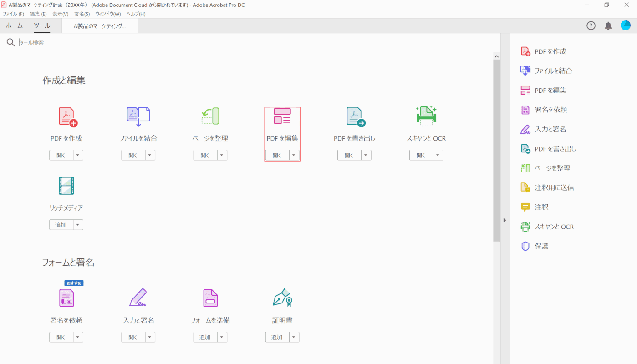Select PDFを書き出し in the right sidebar
This screenshot has width=637, height=364.
click(x=549, y=148)
